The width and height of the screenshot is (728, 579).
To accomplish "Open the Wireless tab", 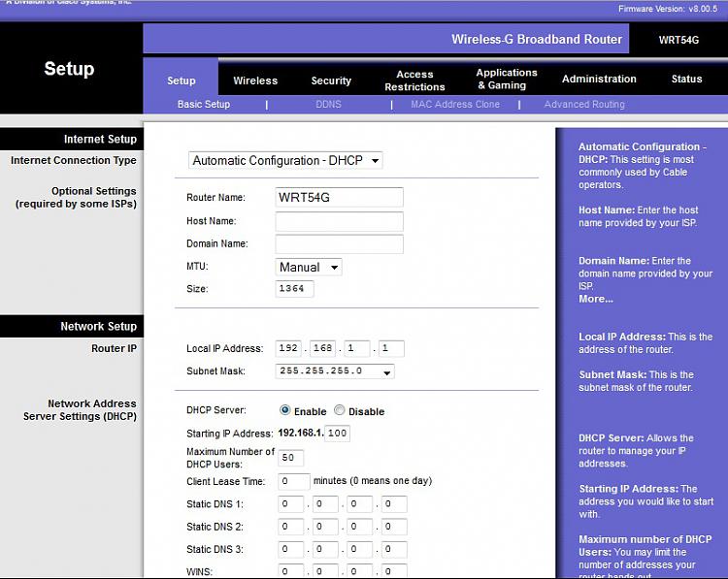I will pos(255,80).
